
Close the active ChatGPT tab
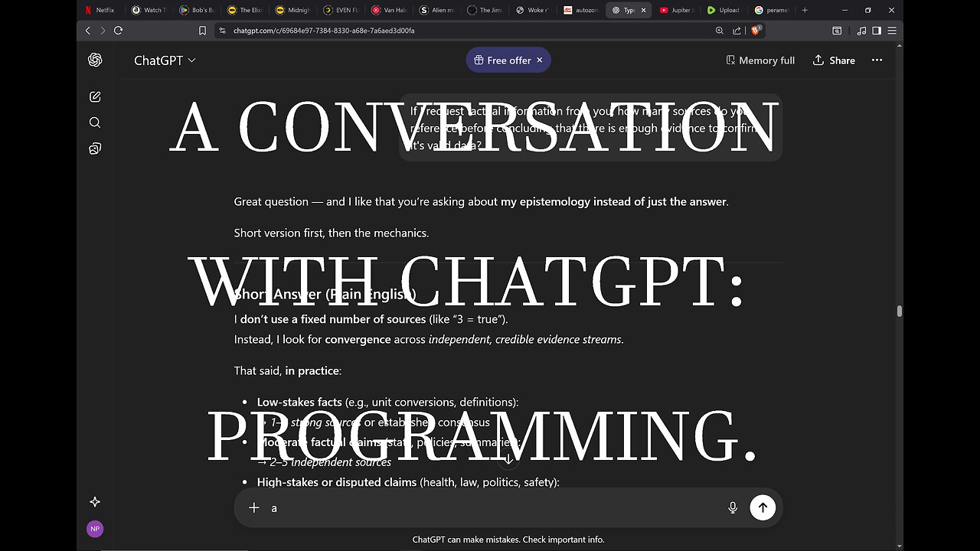[x=643, y=10]
